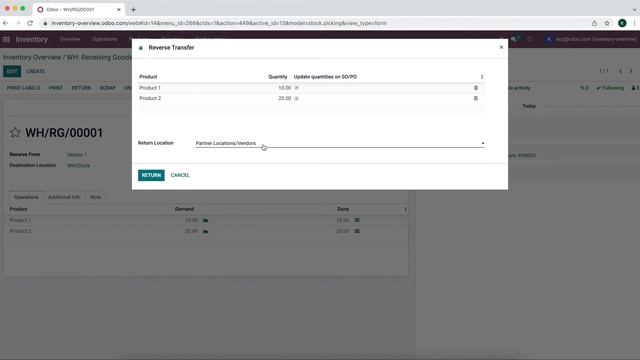Edit quantity 20.00 for Product 2

284,98
